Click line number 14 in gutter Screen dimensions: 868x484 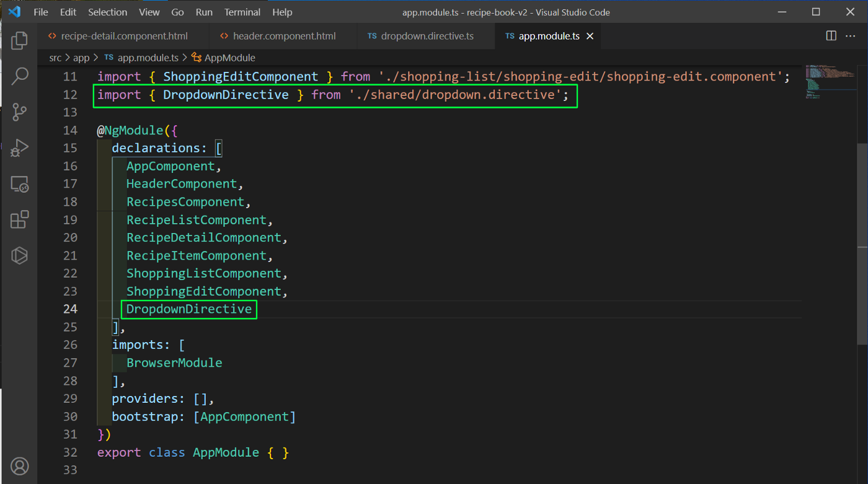pos(70,130)
